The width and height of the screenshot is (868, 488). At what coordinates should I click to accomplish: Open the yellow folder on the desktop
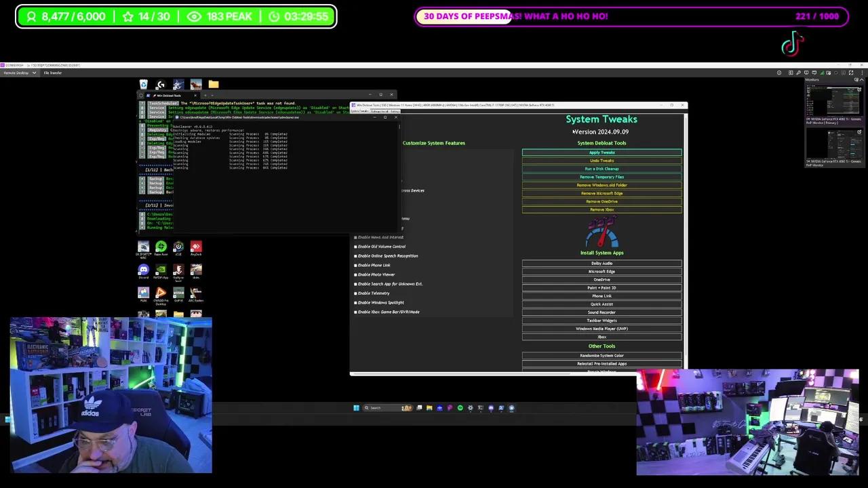tap(214, 85)
